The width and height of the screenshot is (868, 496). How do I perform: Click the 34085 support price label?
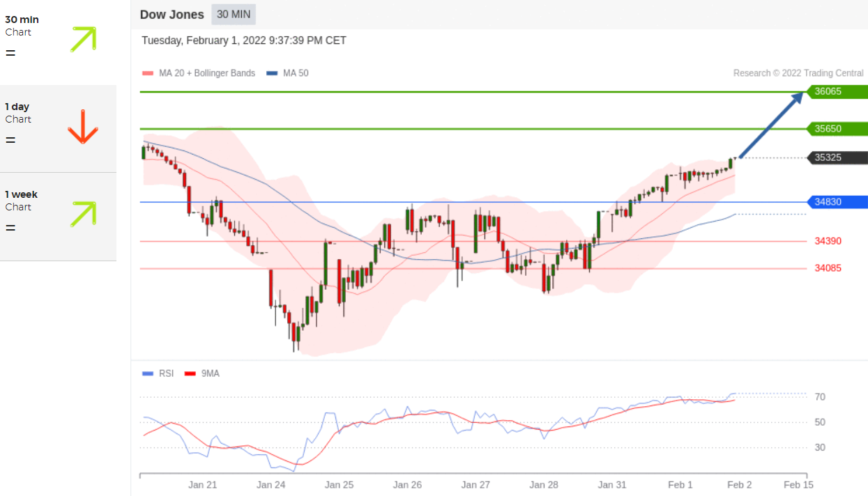click(x=828, y=268)
